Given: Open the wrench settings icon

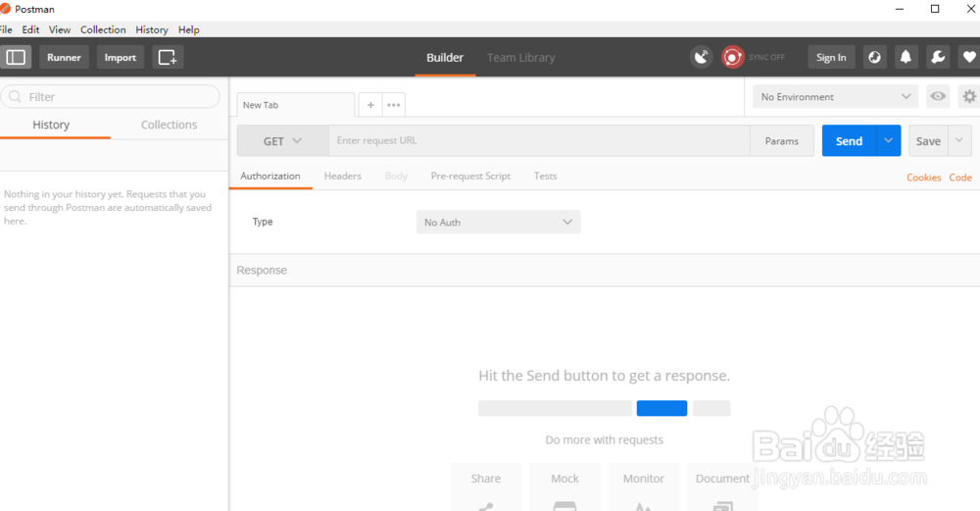Looking at the screenshot, I should coord(938,57).
